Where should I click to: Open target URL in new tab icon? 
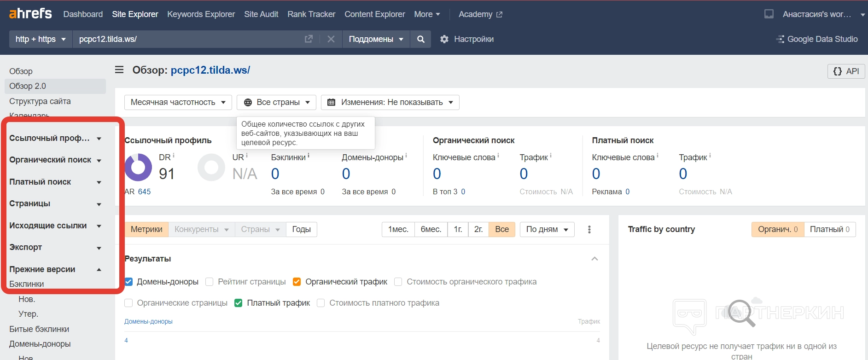[309, 39]
